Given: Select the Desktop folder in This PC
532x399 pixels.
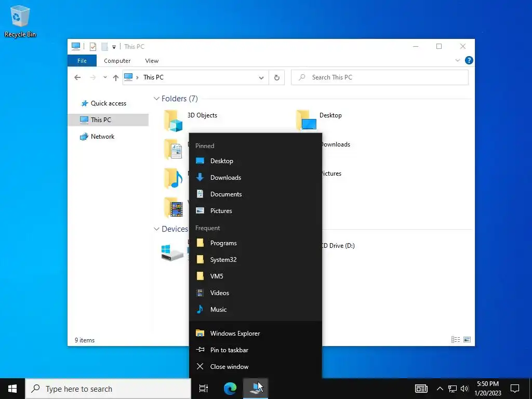Looking at the screenshot, I should (319, 121).
